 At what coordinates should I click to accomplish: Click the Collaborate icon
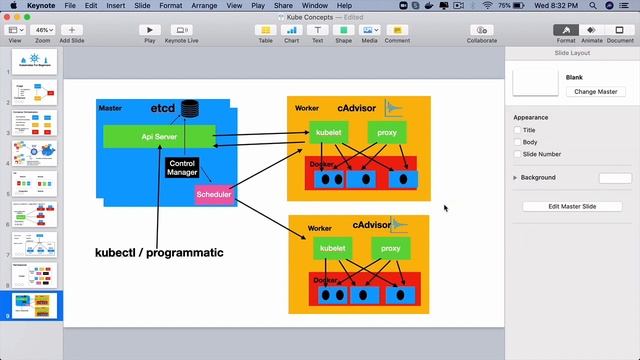[482, 30]
